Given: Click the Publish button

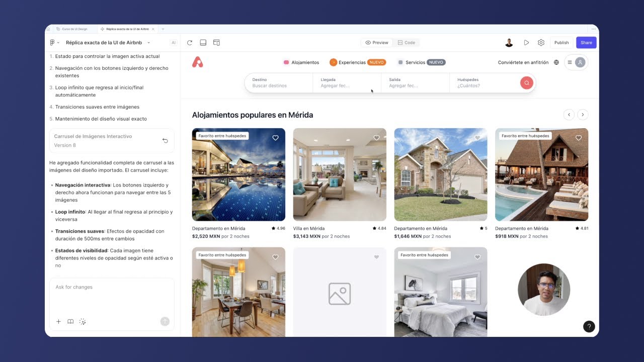Looking at the screenshot, I should coord(561,43).
